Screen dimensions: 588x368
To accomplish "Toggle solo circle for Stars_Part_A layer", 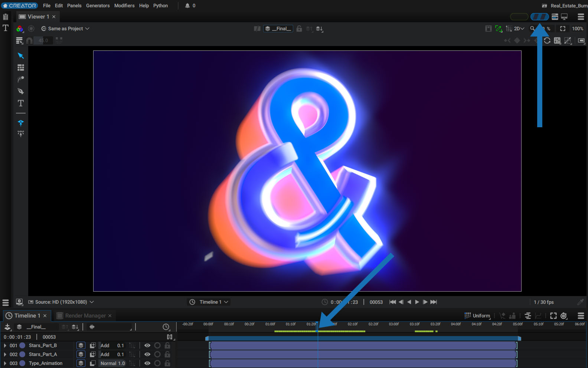I will coord(157,354).
